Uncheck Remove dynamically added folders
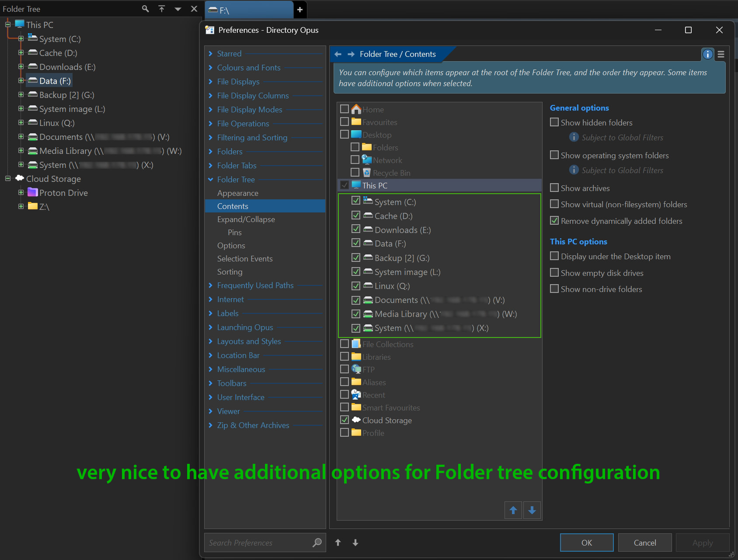This screenshot has height=560, width=738. (554, 221)
